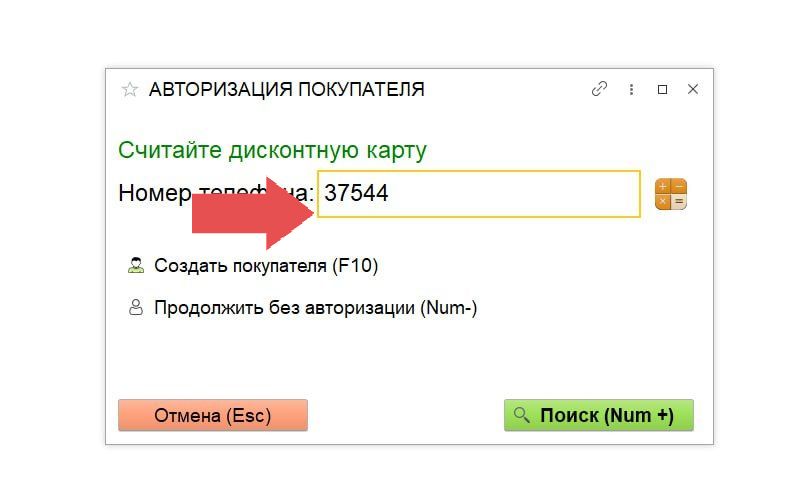Select Создать покупателя (F10) link
811x502 pixels.
(x=266, y=266)
